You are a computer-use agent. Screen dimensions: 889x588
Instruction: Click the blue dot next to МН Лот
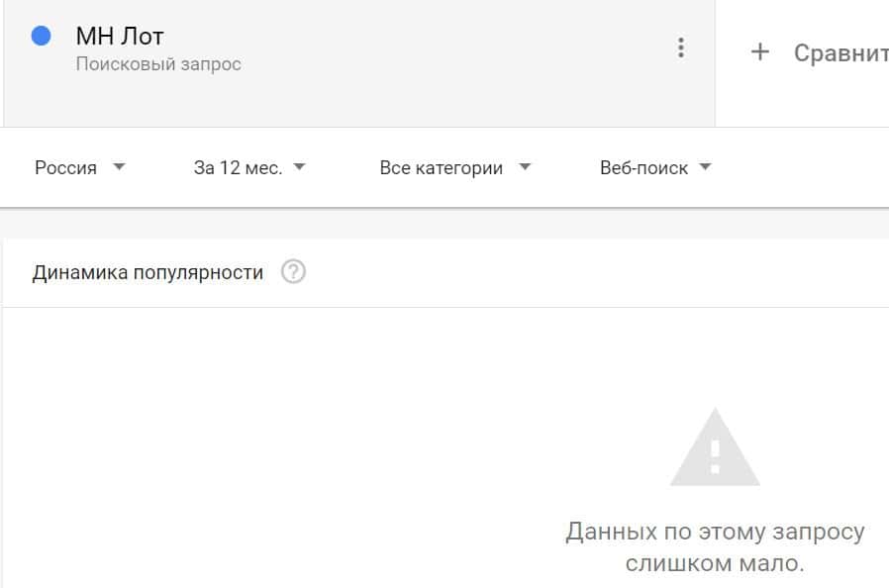pos(41,36)
